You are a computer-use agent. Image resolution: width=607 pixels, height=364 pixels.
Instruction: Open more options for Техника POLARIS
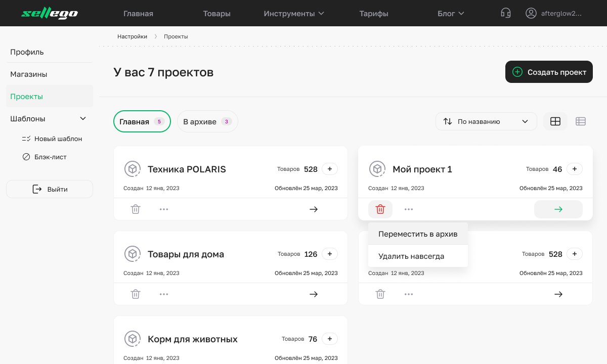tap(164, 209)
